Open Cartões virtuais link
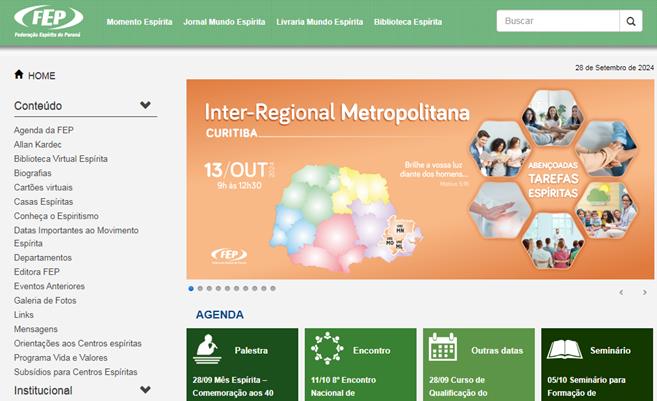This screenshot has height=401, width=657. click(x=43, y=187)
